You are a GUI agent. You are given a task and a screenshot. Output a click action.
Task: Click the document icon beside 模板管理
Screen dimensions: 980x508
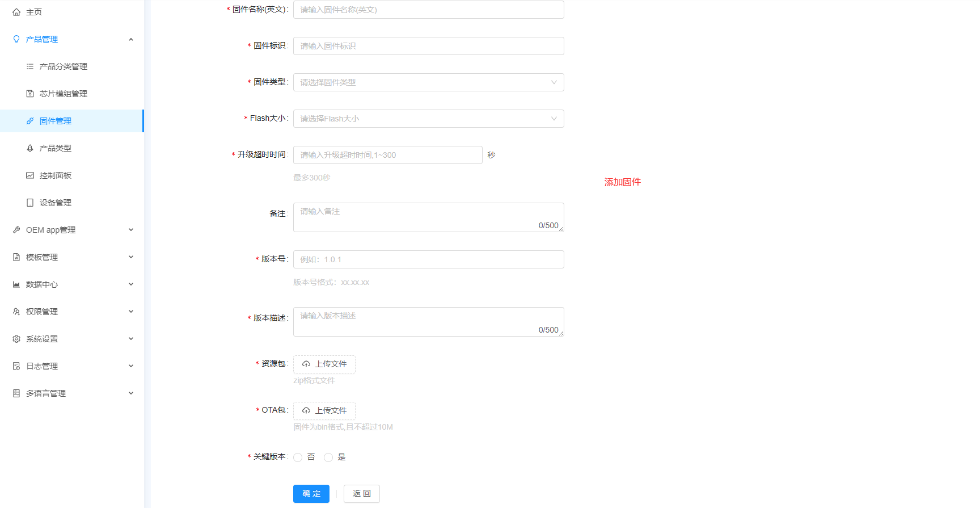[16, 257]
